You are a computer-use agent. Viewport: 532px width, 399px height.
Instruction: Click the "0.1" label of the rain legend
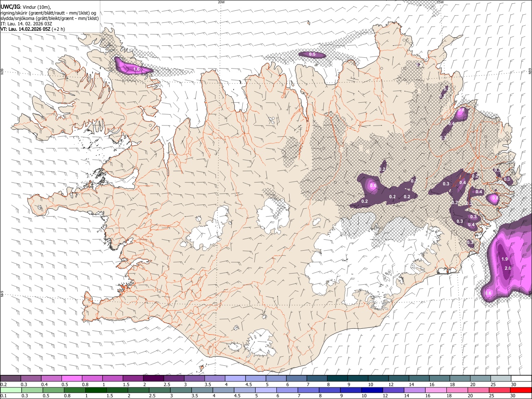[3, 396]
